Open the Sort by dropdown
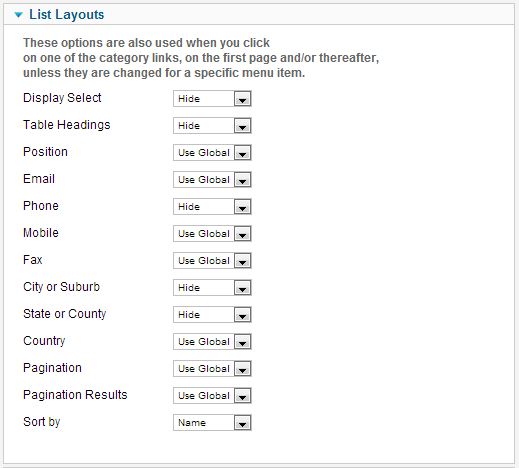This screenshot has width=519, height=468. (x=212, y=423)
